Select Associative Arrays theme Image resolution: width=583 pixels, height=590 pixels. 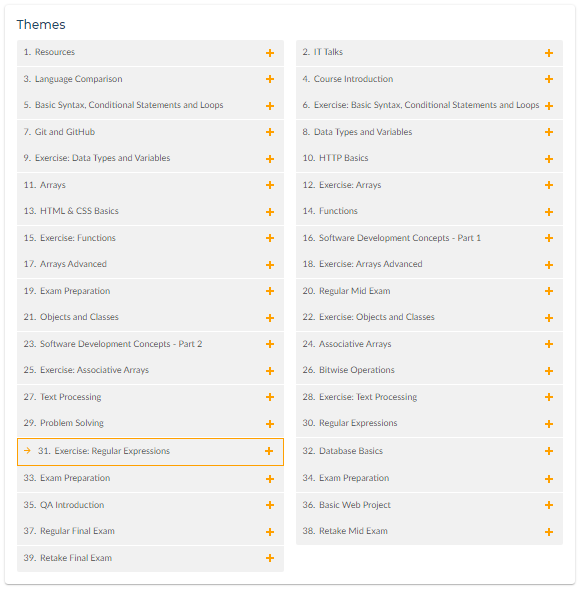click(x=429, y=344)
